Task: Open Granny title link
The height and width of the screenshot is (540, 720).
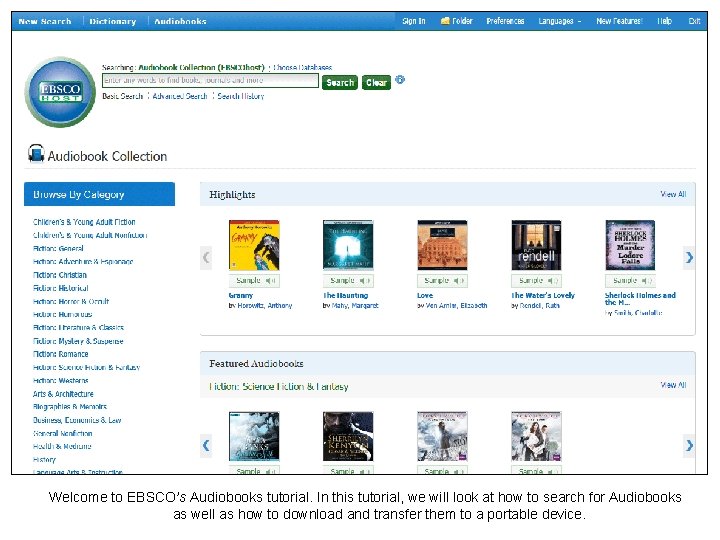Action: click(241, 296)
